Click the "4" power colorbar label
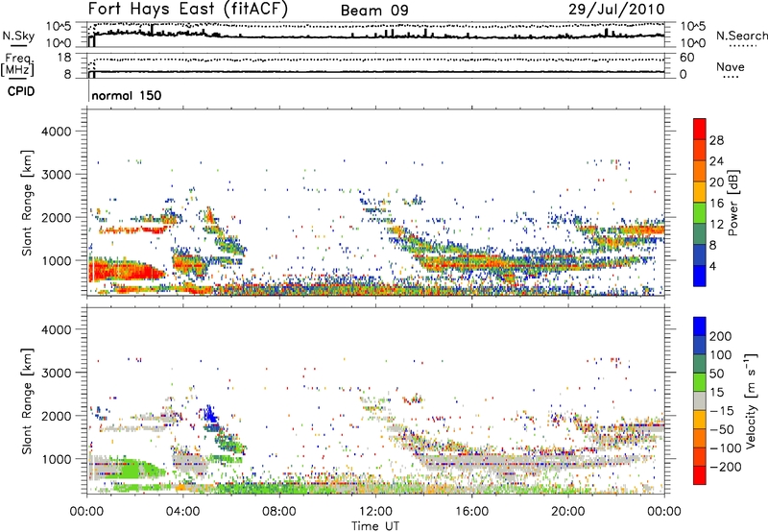768x532 pixels. click(x=713, y=266)
